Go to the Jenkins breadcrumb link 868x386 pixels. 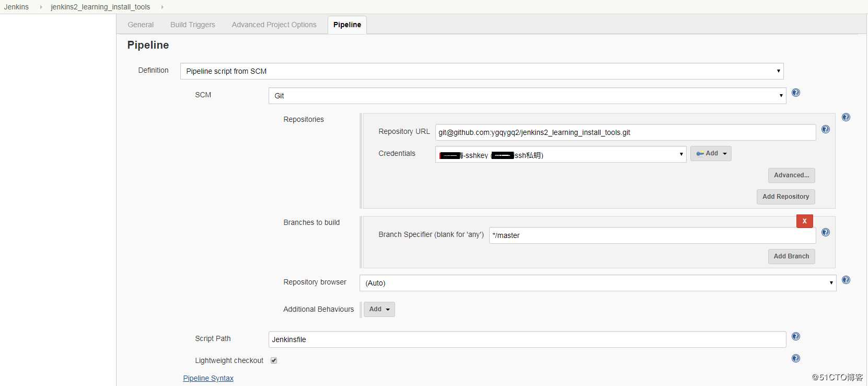click(x=16, y=7)
